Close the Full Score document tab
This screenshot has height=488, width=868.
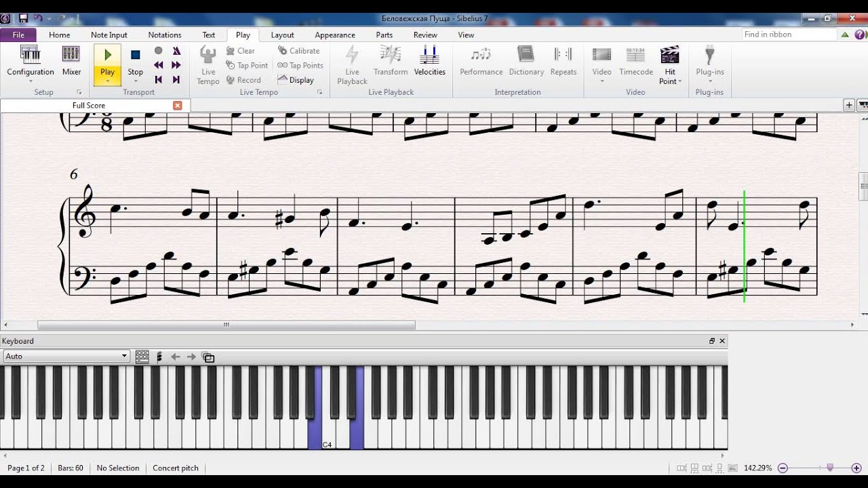[x=178, y=106]
